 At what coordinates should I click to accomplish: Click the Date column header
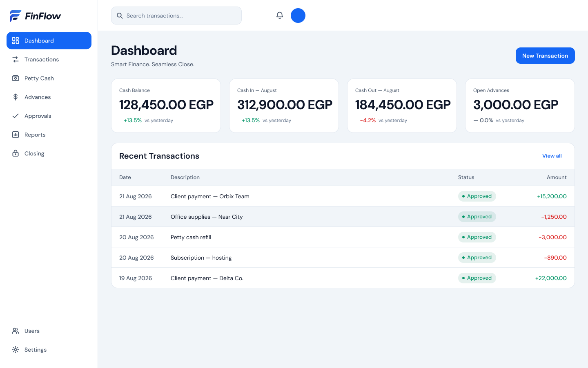[125, 177]
